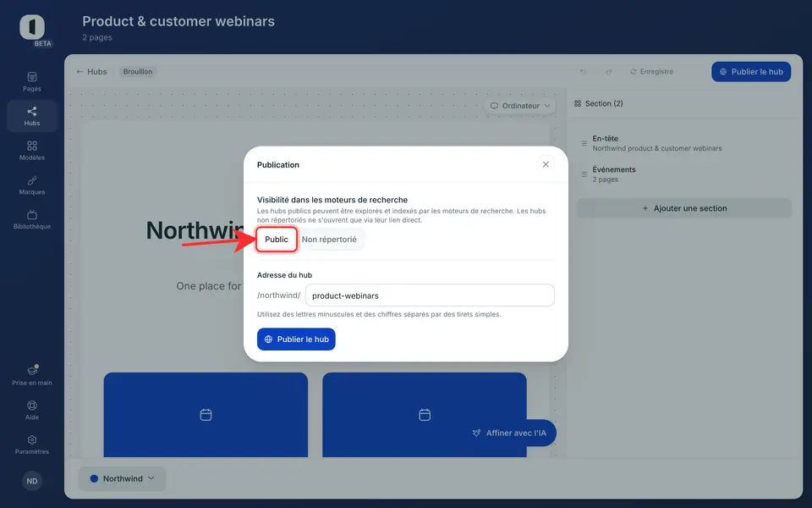Go to Modèles in the sidebar
Screen dimensions: 812x508
click(31, 151)
